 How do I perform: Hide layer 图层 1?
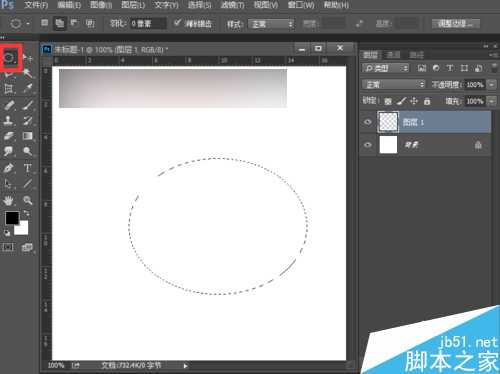[368, 122]
